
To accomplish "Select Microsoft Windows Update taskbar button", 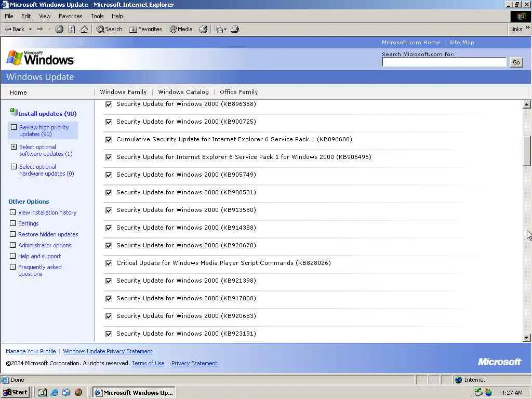I will [x=135, y=393].
